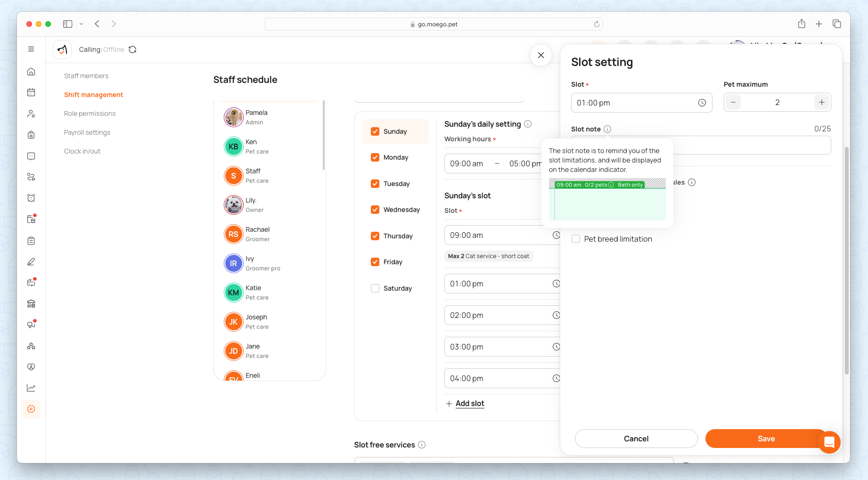Go to Role permissions section
The height and width of the screenshot is (480, 868).
click(x=90, y=114)
